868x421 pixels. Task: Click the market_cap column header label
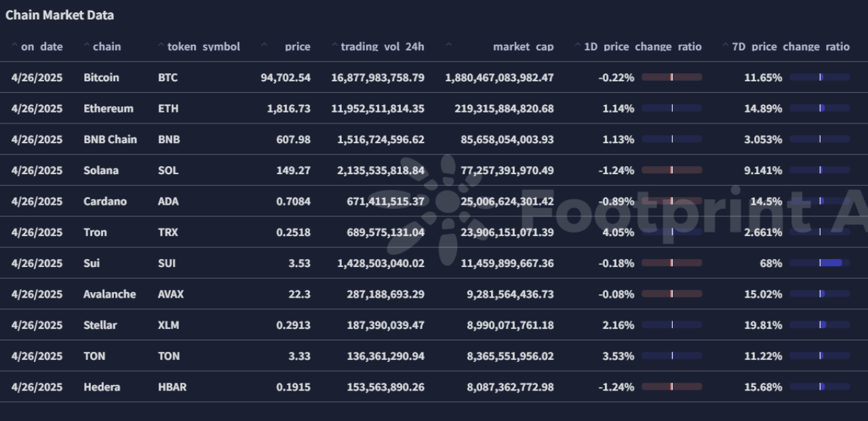click(x=524, y=47)
